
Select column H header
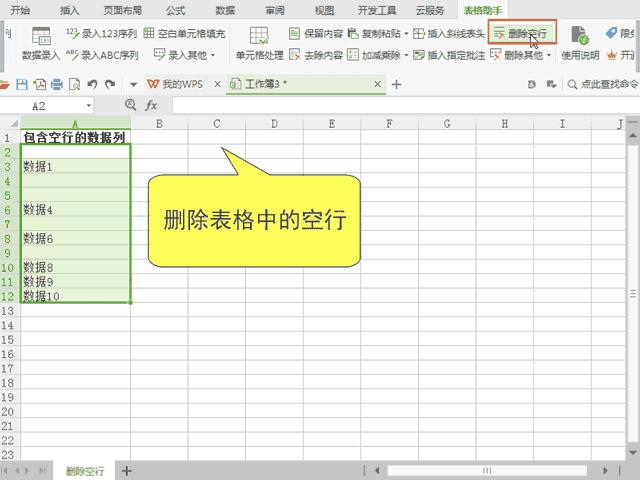click(x=504, y=123)
